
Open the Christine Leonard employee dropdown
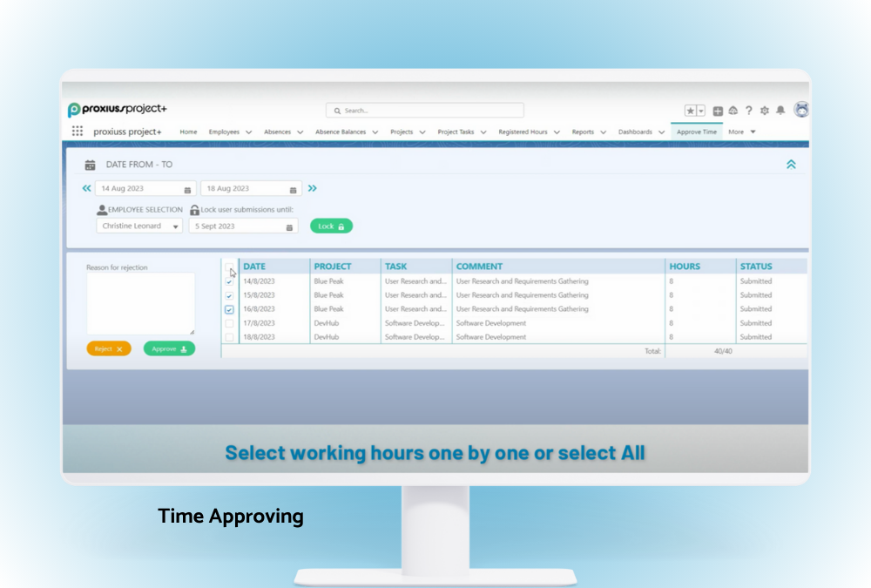139,226
